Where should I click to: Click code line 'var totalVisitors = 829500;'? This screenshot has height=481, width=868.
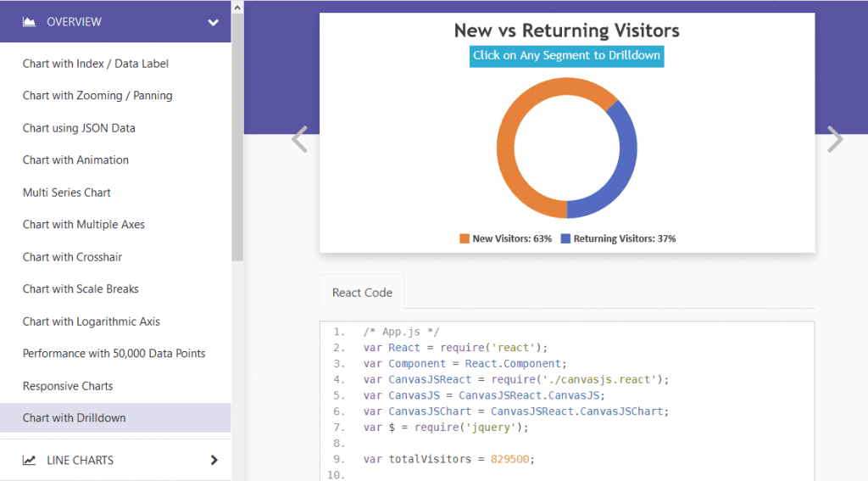click(449, 459)
